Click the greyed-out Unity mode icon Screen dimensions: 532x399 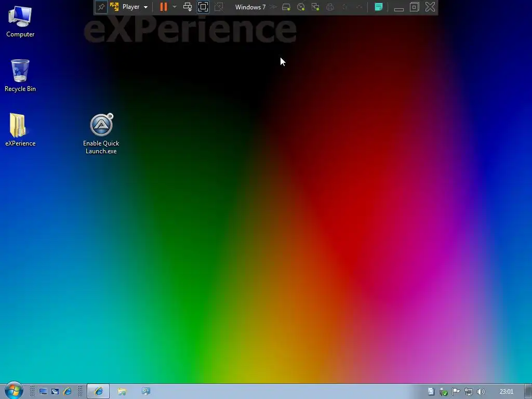(x=219, y=7)
